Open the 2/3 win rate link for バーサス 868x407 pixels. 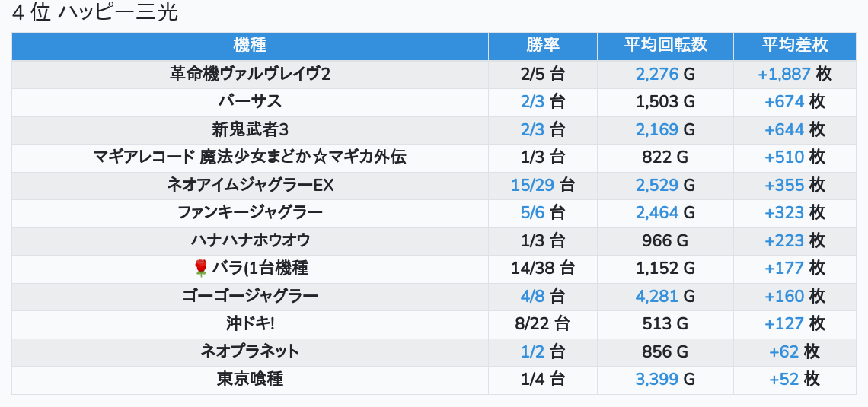(x=532, y=102)
